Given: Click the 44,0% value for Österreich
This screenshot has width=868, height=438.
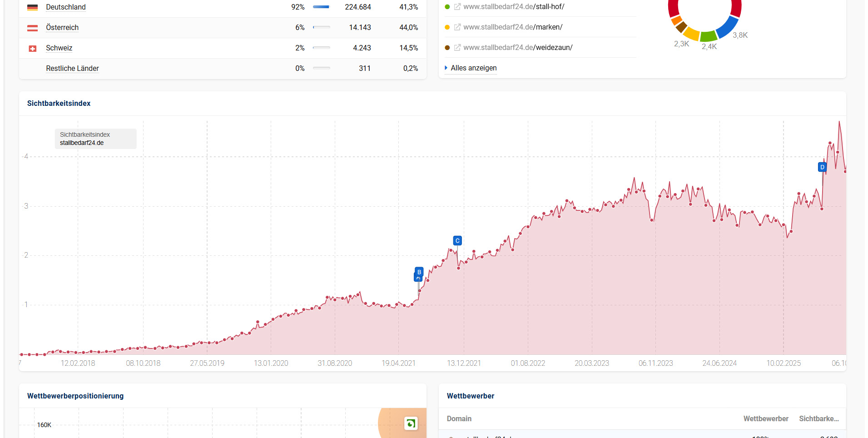Looking at the screenshot, I should [409, 28].
